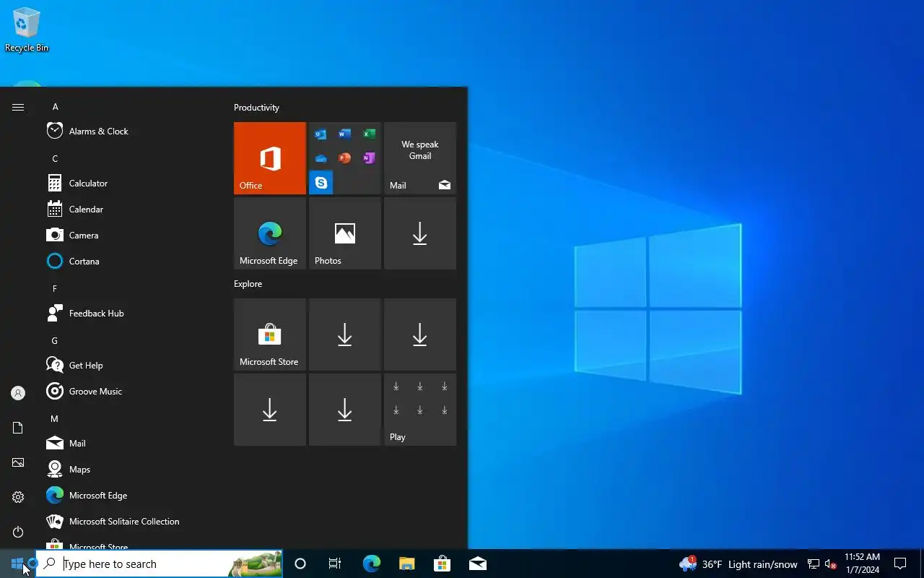Open Task View on the taskbar
The width and height of the screenshot is (924, 578).
(x=335, y=564)
